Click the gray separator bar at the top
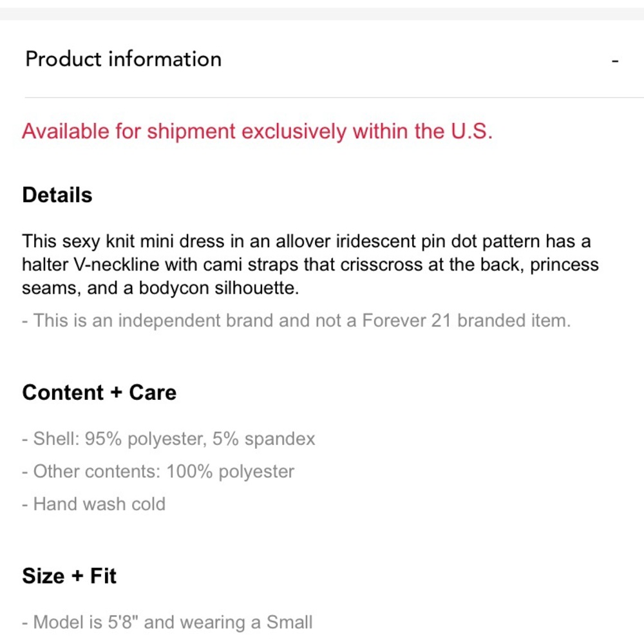 (x=322, y=14)
